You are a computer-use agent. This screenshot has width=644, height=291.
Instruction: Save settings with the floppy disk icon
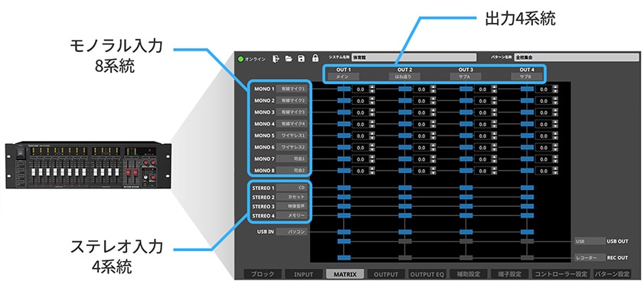[x=302, y=59]
